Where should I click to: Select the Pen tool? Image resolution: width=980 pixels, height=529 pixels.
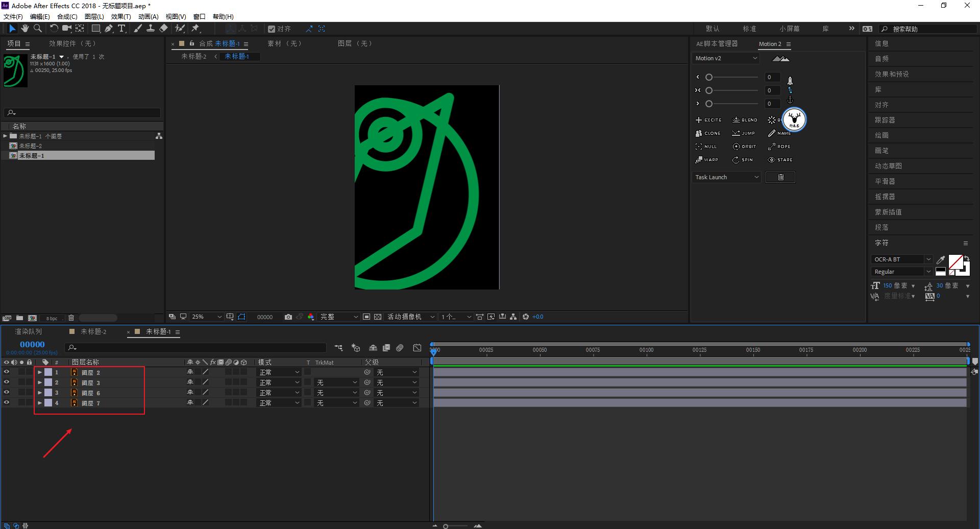pyautogui.click(x=109, y=29)
